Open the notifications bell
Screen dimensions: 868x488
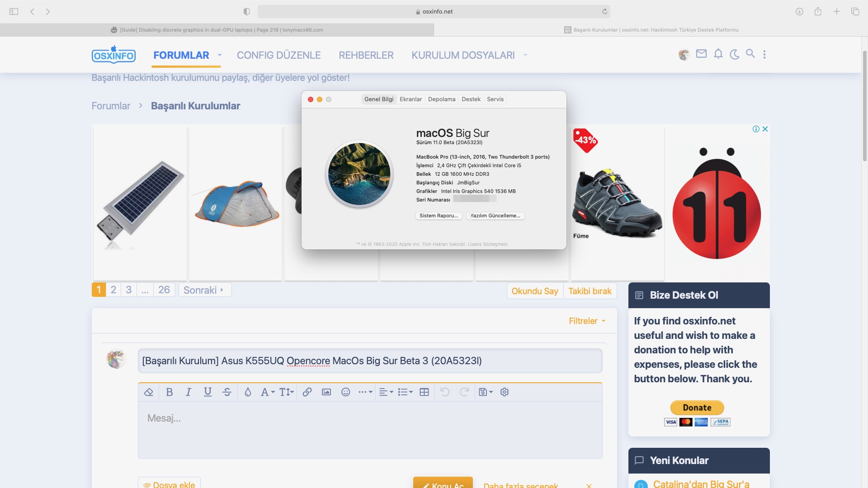coord(718,54)
